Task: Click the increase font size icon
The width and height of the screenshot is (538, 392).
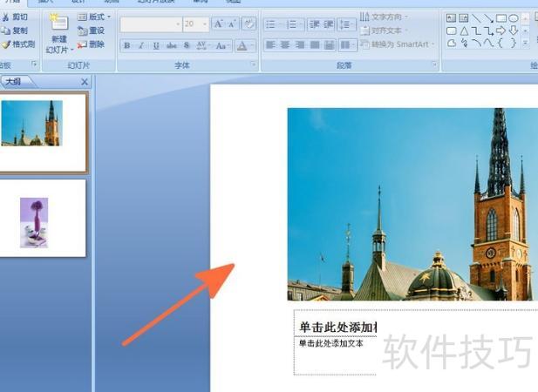Action: point(219,24)
